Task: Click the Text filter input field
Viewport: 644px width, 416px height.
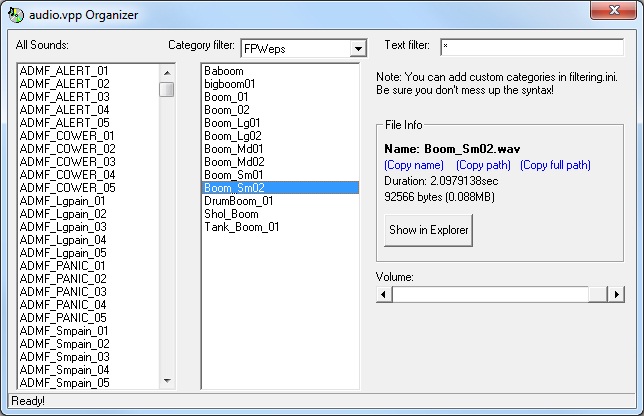Action: pos(530,47)
